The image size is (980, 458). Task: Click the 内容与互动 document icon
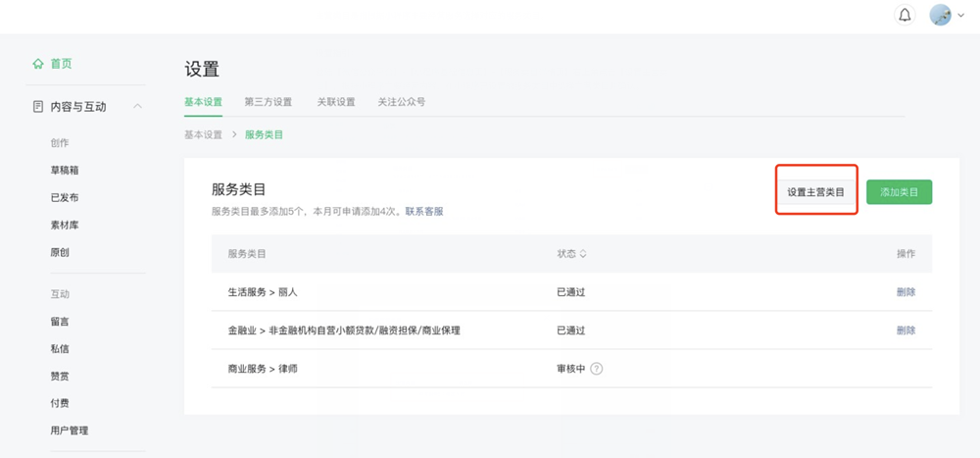tap(37, 106)
